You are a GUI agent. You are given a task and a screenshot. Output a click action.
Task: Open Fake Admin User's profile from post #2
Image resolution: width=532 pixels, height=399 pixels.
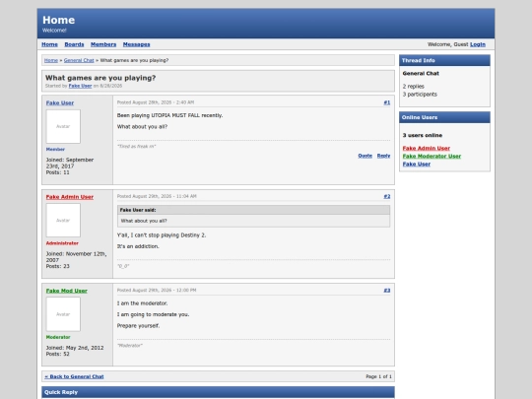(70, 197)
